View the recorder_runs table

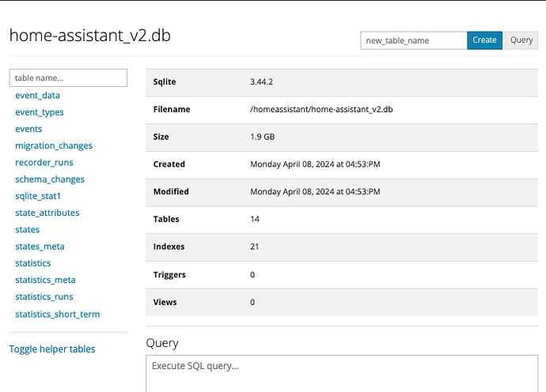pos(44,163)
